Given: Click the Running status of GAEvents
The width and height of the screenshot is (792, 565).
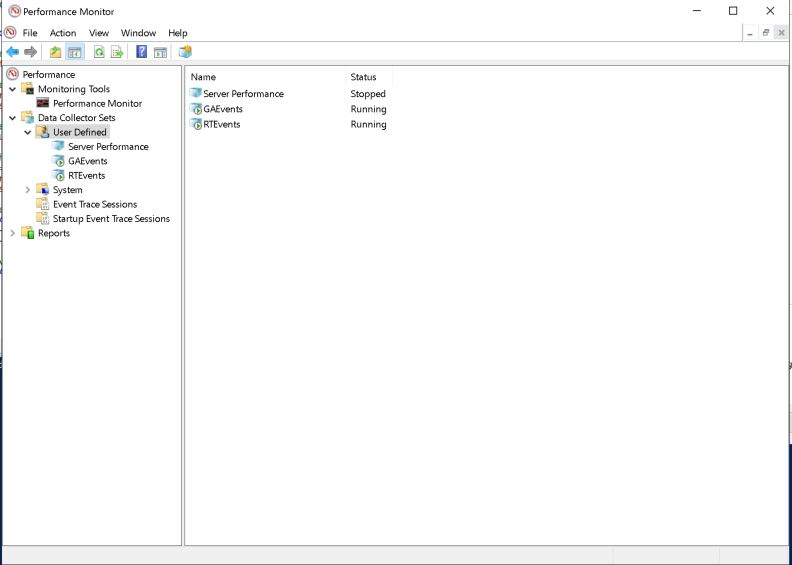Looking at the screenshot, I should click(368, 109).
